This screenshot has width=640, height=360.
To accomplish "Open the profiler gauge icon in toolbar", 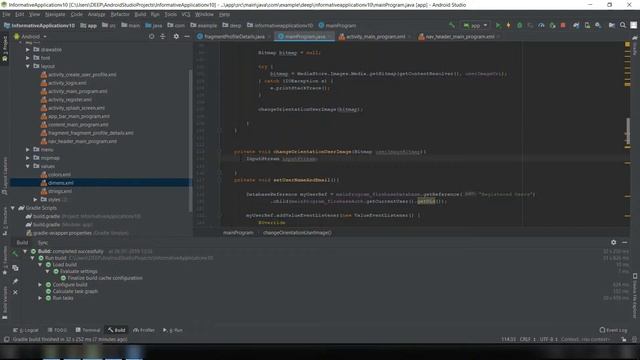I will click(541, 25).
